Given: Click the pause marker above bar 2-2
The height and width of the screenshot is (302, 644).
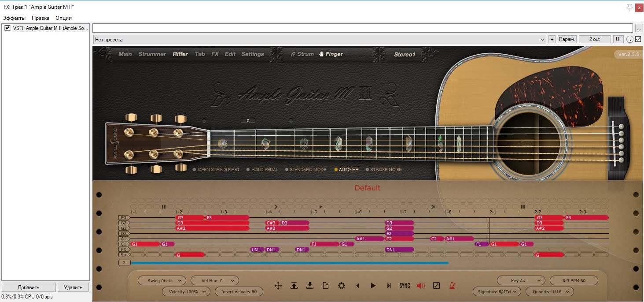Looking at the screenshot, I should [523, 206].
